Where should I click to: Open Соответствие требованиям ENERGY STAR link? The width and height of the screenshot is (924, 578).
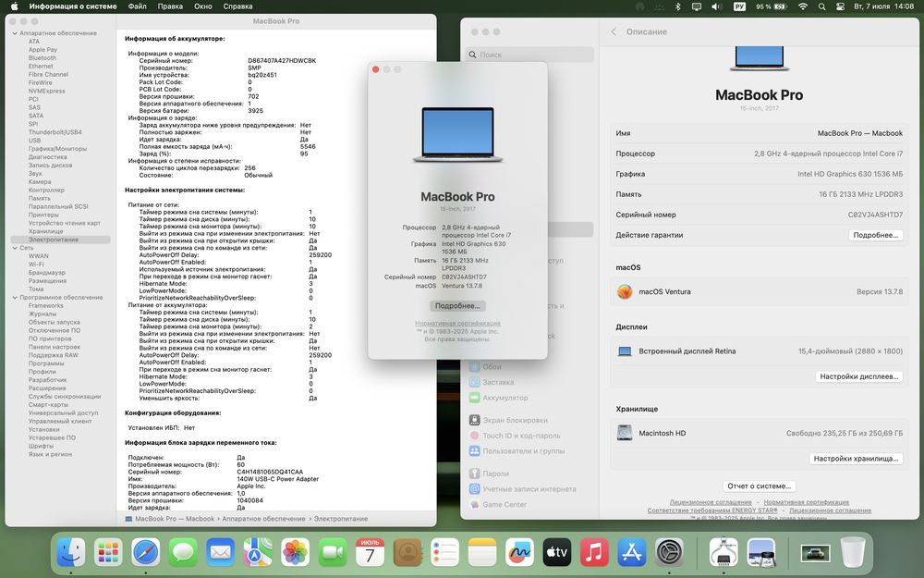click(712, 510)
